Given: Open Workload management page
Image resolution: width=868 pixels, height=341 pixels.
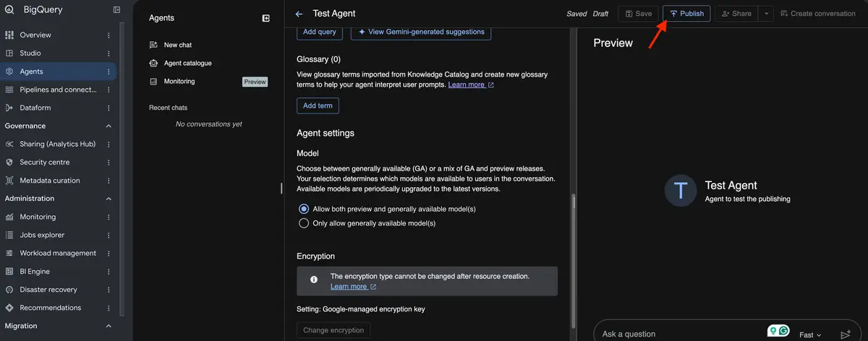Looking at the screenshot, I should click(58, 254).
